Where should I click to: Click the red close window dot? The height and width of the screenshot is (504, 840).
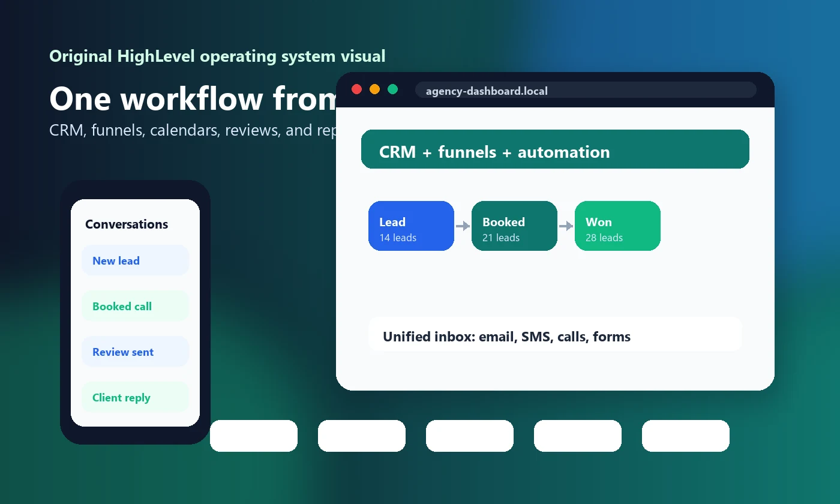pyautogui.click(x=356, y=89)
